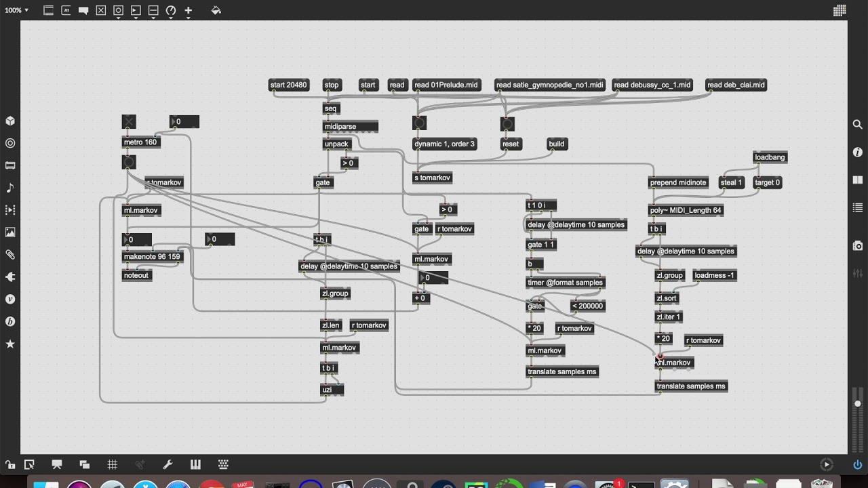Open the paint bucket Format tool
868x488 pixels.
click(216, 10)
